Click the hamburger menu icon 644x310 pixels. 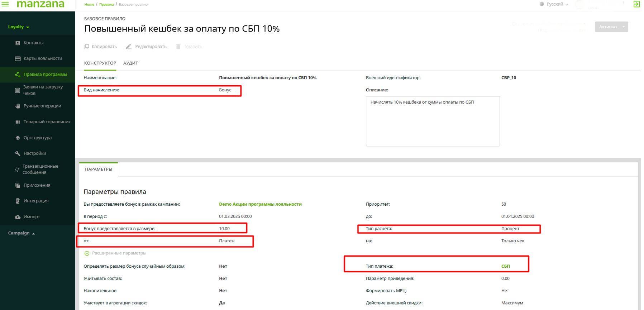pyautogui.click(x=5, y=4)
